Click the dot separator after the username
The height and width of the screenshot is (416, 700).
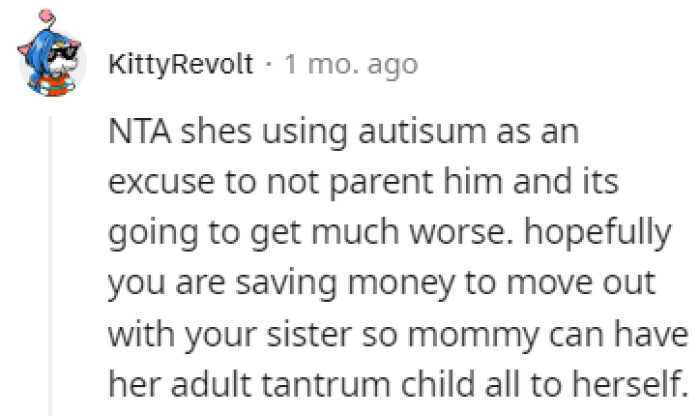[271, 66]
